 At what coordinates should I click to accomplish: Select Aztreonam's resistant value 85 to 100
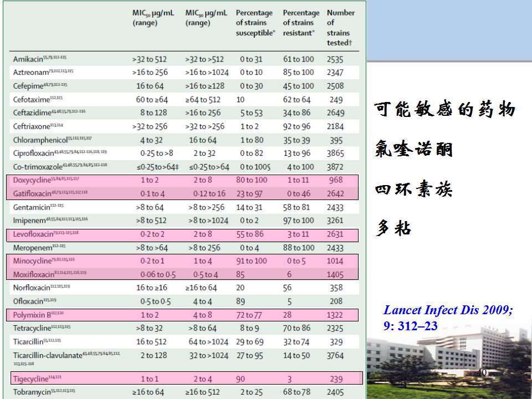click(299, 72)
